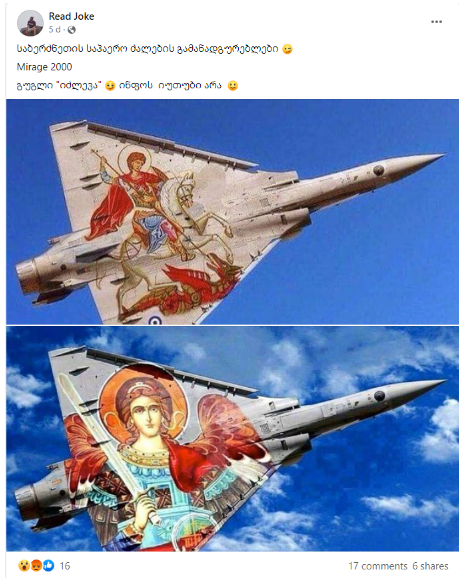
Task: Click the third Georgian caption line text
Action: tap(119, 86)
